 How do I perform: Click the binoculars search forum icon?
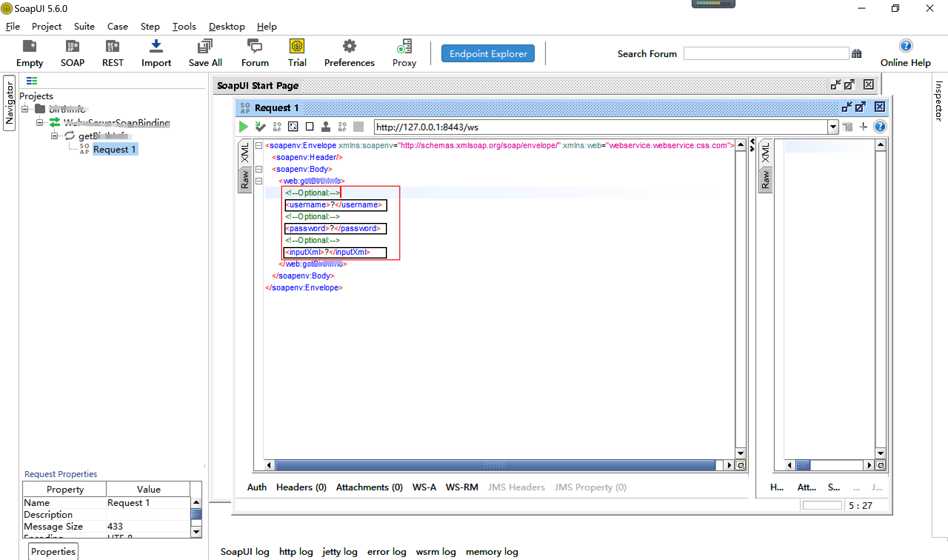[x=856, y=54]
